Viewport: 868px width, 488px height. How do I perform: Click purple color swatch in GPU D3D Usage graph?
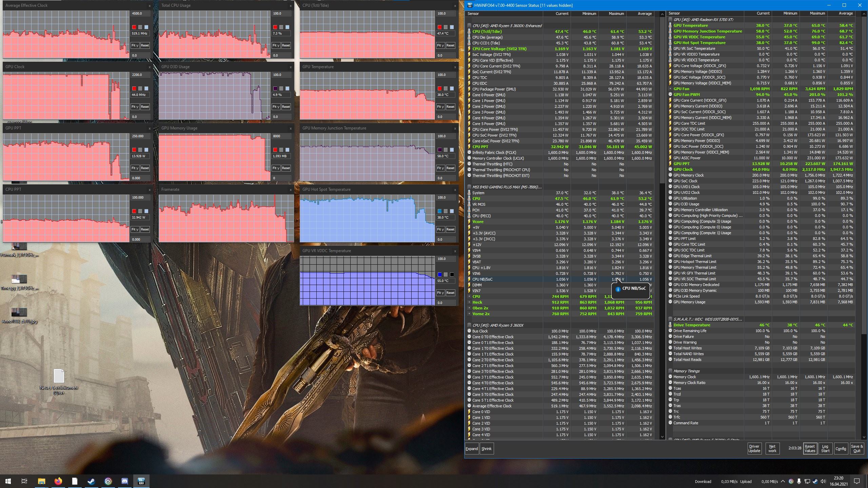275,88
